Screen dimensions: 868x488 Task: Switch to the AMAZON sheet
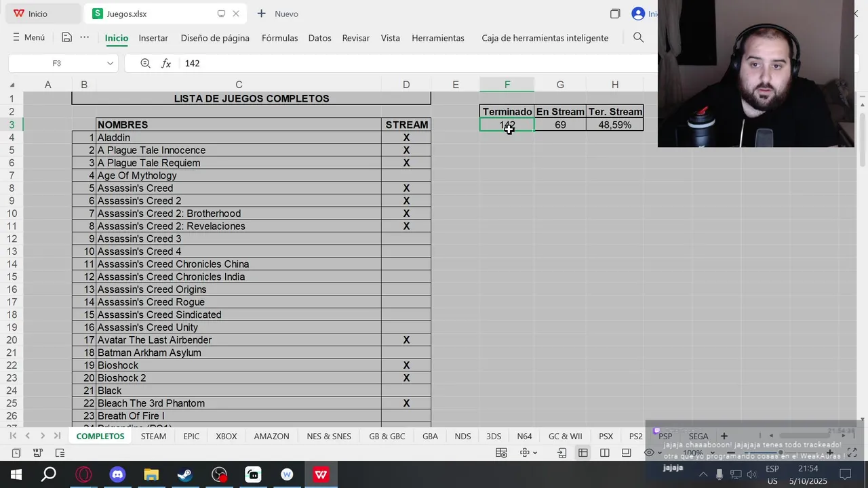tap(271, 436)
